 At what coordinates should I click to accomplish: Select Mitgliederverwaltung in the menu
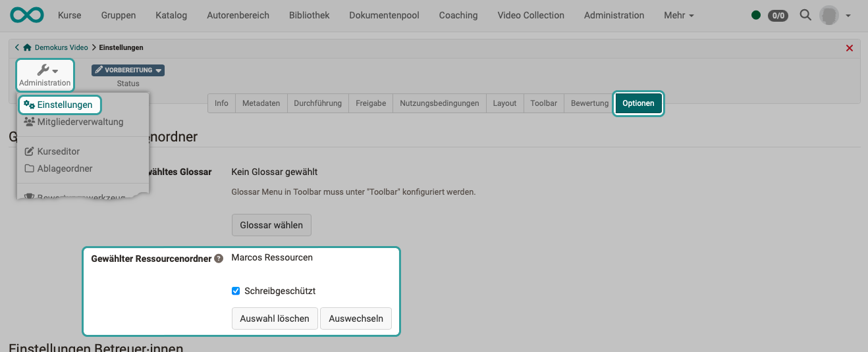[x=73, y=122]
